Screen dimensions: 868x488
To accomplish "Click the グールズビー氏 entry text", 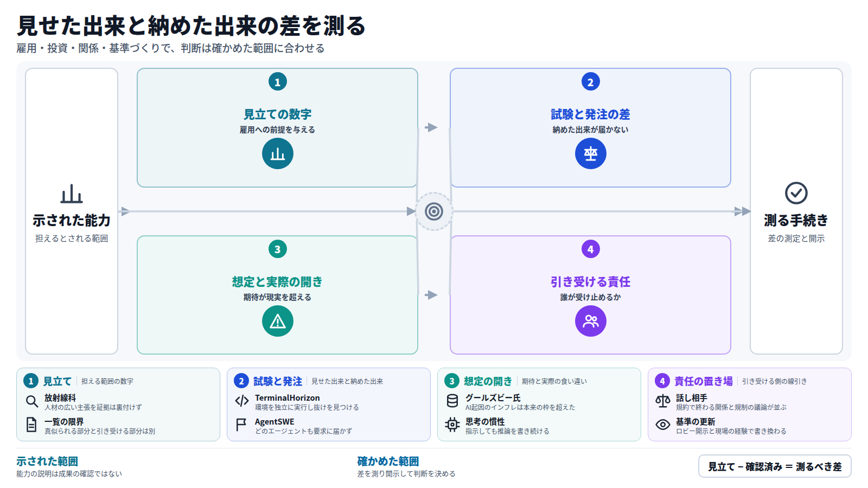I will click(493, 398).
